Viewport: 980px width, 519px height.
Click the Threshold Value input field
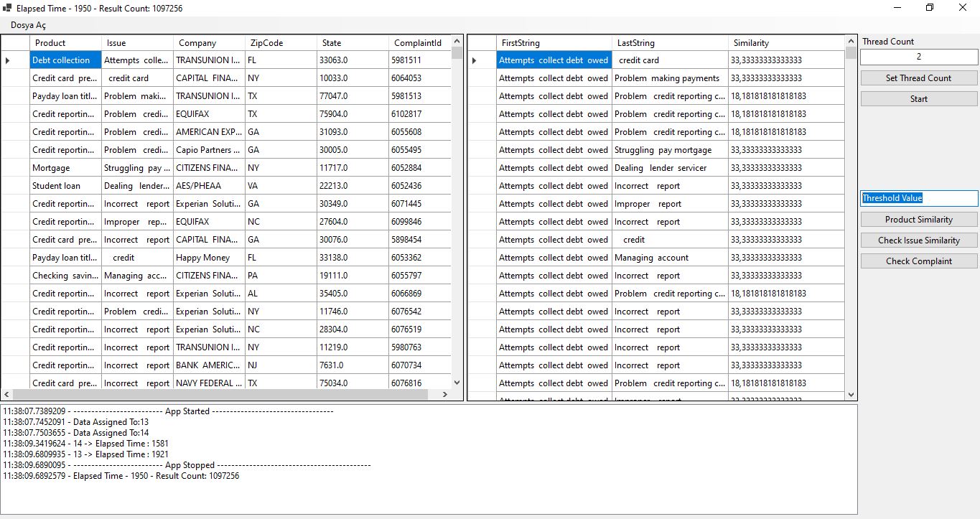[918, 198]
